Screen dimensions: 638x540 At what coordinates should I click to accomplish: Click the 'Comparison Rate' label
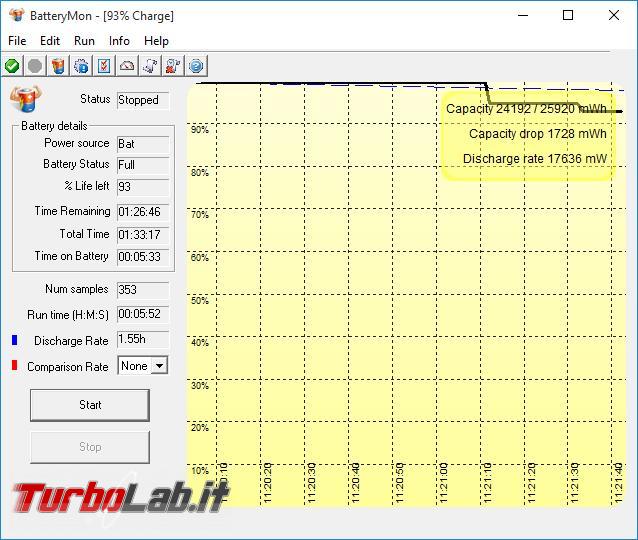(68, 367)
